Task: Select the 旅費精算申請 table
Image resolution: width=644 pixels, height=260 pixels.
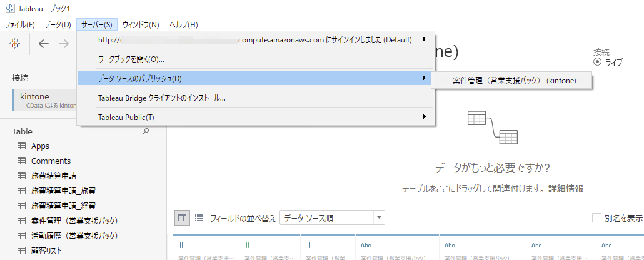Action: coord(54,176)
